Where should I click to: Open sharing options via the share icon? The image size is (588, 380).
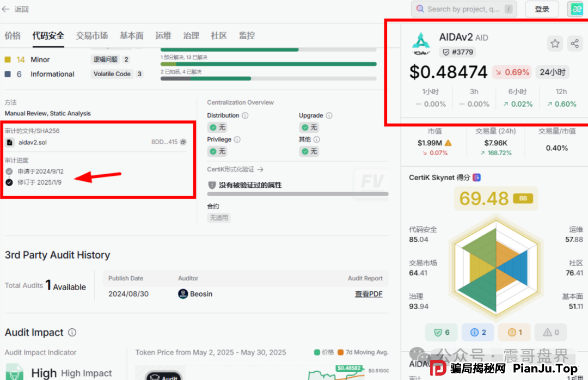coord(576,43)
